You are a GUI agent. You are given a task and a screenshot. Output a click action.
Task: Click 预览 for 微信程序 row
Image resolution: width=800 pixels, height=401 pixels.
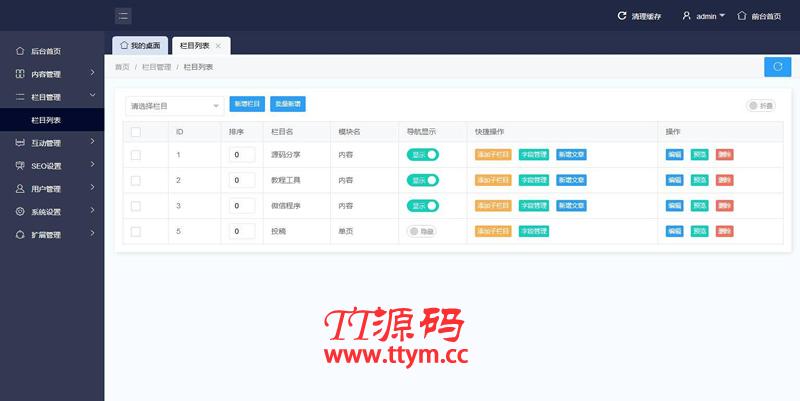point(699,206)
